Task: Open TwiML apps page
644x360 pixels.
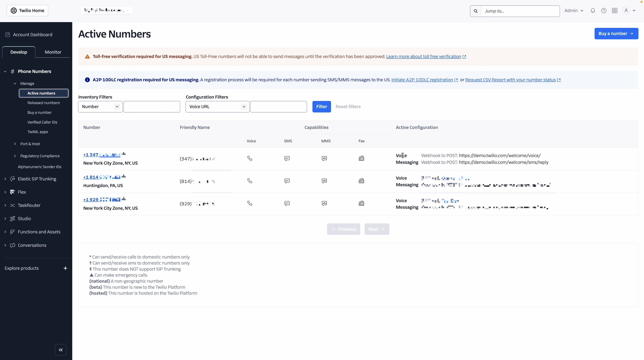Action: tap(38, 132)
